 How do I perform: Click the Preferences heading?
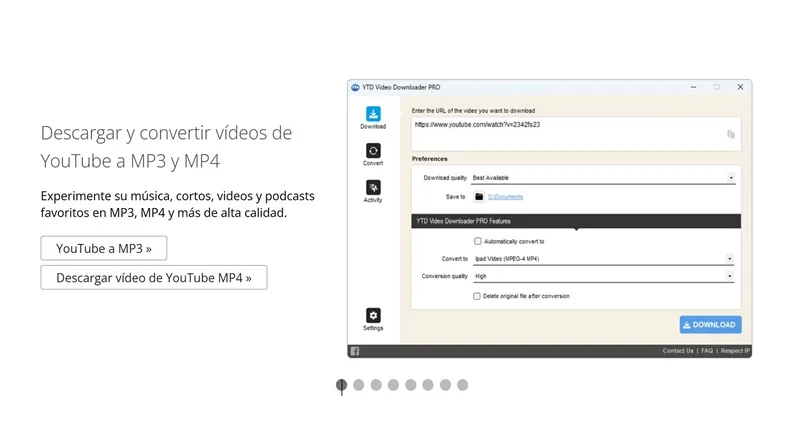click(430, 159)
